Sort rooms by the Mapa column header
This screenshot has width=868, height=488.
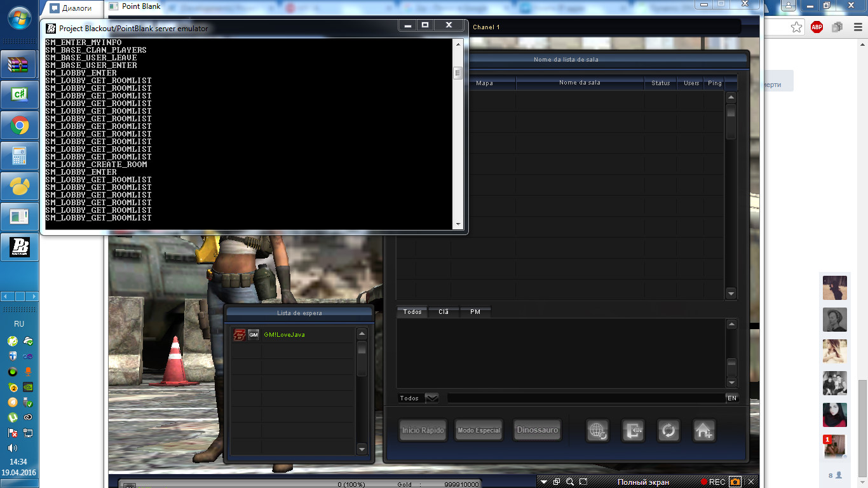[484, 83]
